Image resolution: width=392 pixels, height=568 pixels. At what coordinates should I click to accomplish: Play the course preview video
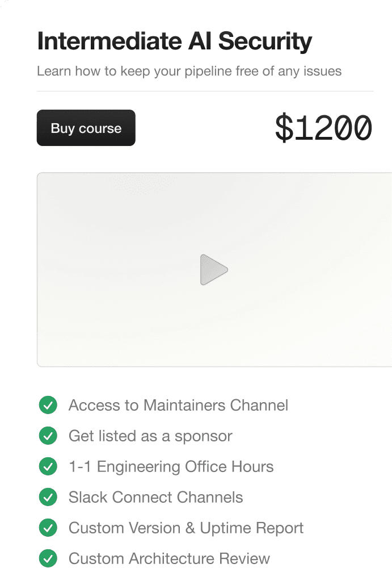[214, 270]
